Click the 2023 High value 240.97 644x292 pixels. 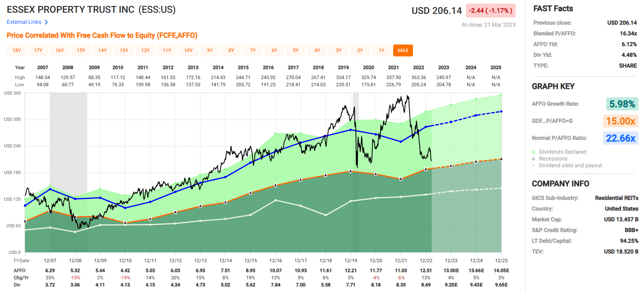tap(444, 77)
